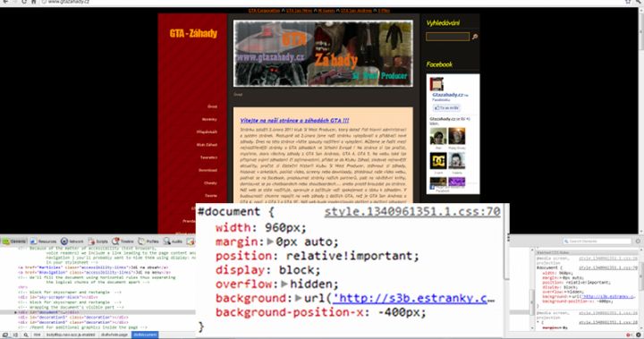Viewport: 644px width, 339px height.
Task: Expand the overflow property triangle
Action: tap(284, 284)
